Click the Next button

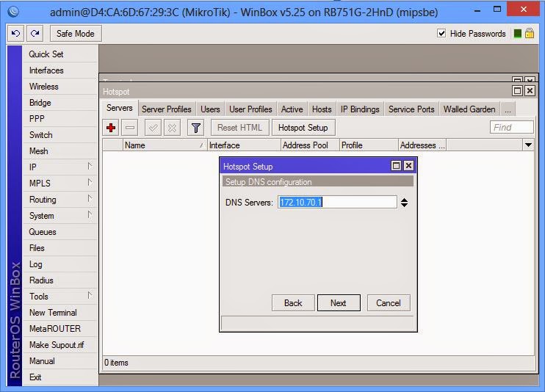pyautogui.click(x=339, y=303)
